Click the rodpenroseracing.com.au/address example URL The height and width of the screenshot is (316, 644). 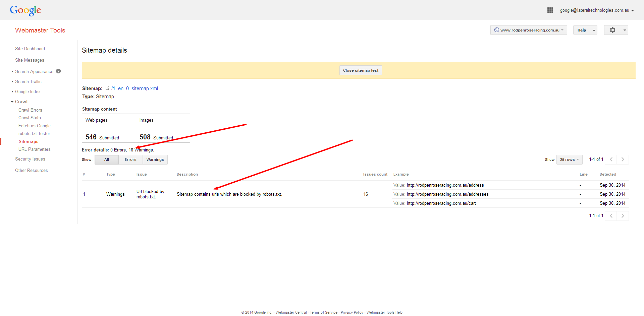point(445,185)
